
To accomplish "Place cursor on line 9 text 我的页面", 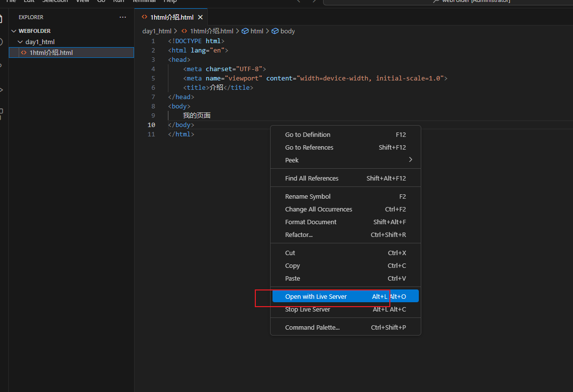I will pos(196,116).
